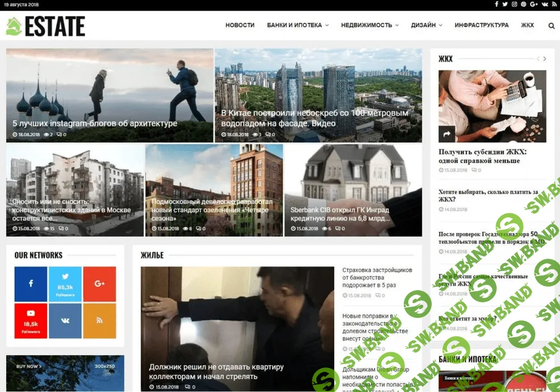Open the Sberbank CIB article thumbnail
This screenshot has height=392, width=560.
coord(353,190)
